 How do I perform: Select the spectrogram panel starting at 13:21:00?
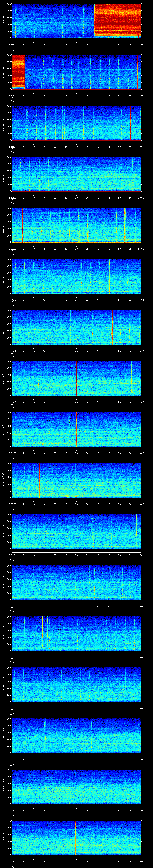click(x=77, y=276)
